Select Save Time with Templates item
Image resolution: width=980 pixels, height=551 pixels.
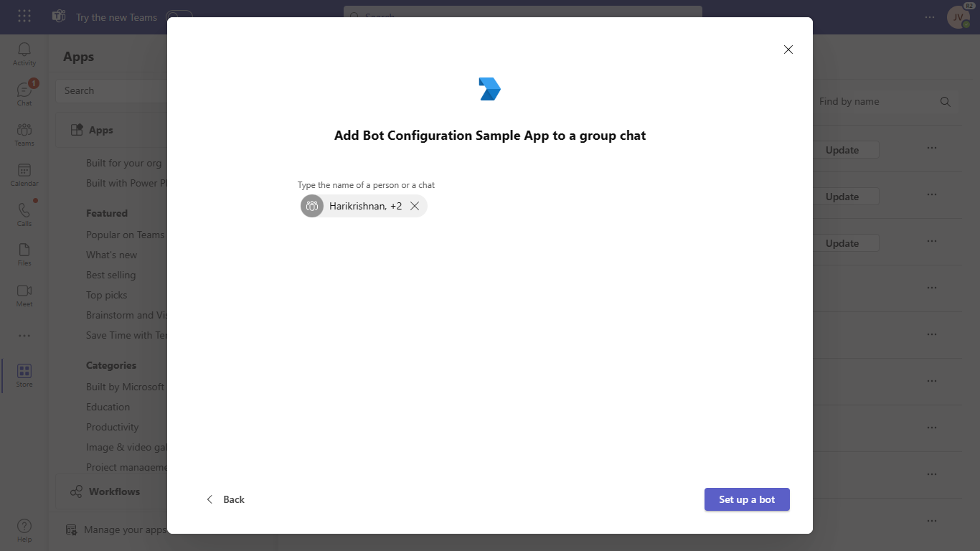coord(126,335)
